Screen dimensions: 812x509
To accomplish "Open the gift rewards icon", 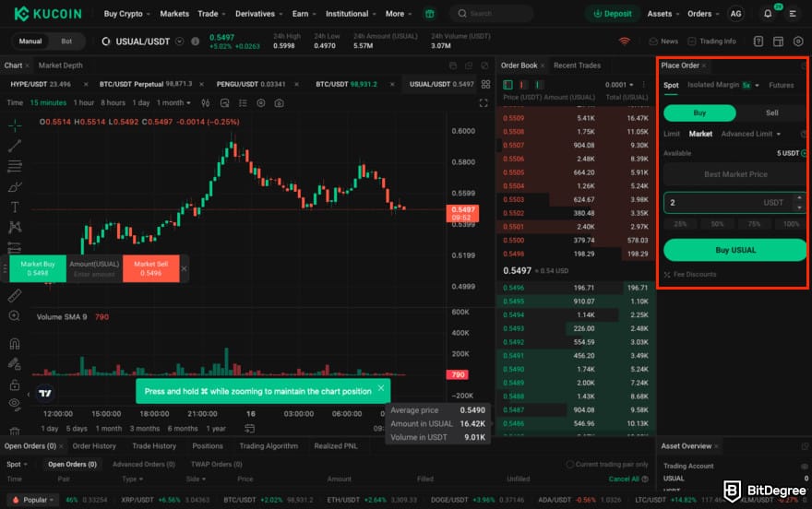I will click(x=429, y=14).
